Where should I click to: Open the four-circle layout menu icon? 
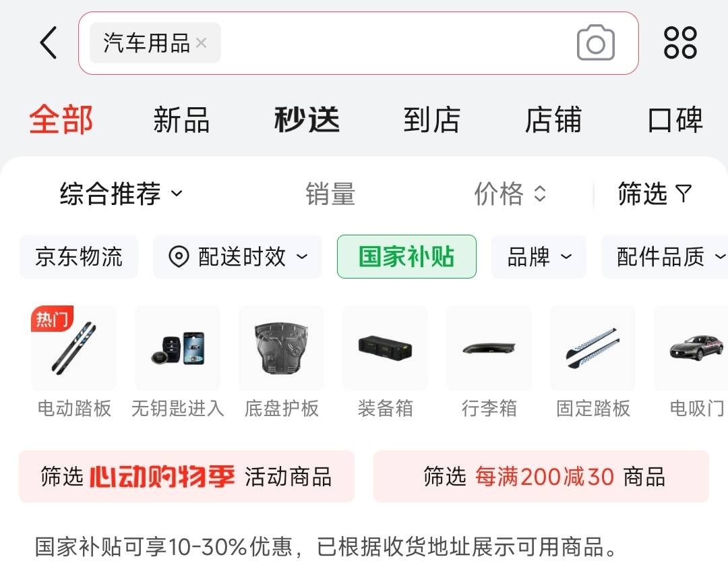[680, 42]
